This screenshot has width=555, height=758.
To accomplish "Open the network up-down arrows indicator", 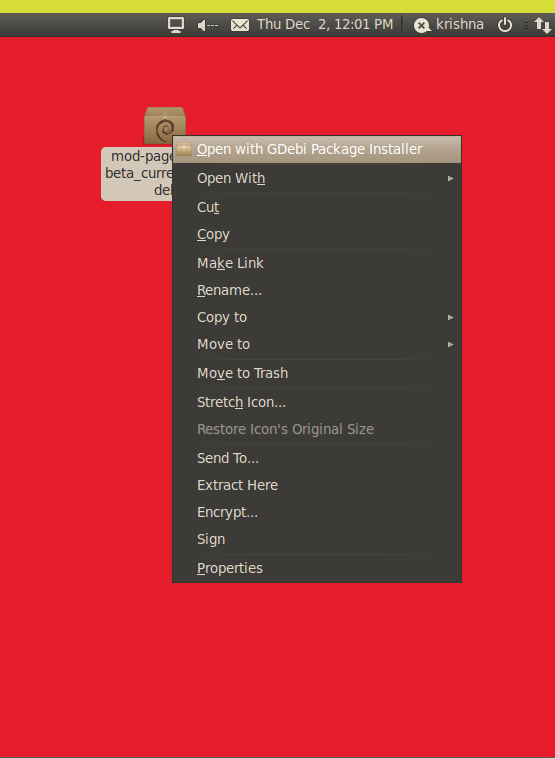I will pyautogui.click(x=542, y=25).
